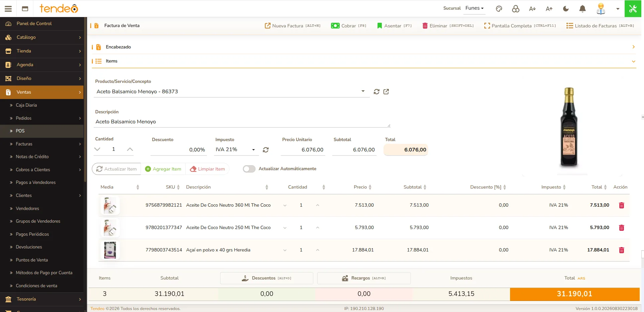Open Listado de Facturas
This screenshot has width=644, height=312.
pyautogui.click(x=600, y=26)
